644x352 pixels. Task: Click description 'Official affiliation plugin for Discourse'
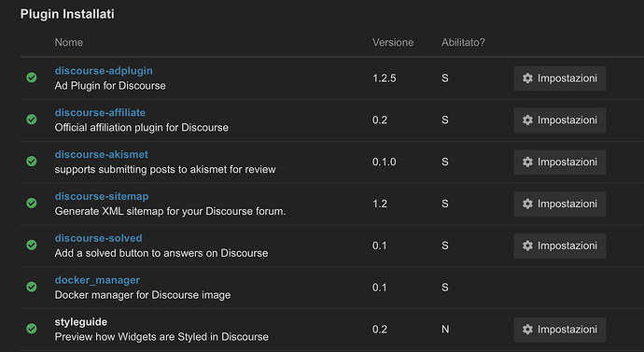tap(142, 128)
